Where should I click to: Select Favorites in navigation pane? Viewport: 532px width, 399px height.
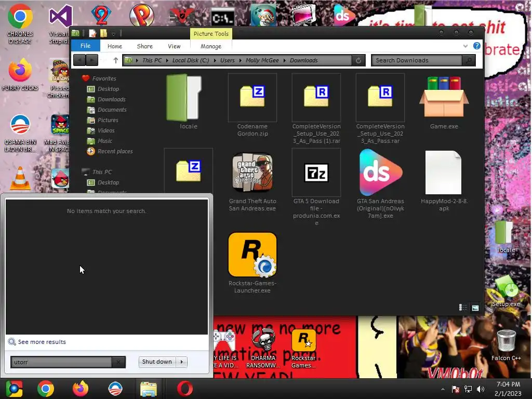point(104,78)
